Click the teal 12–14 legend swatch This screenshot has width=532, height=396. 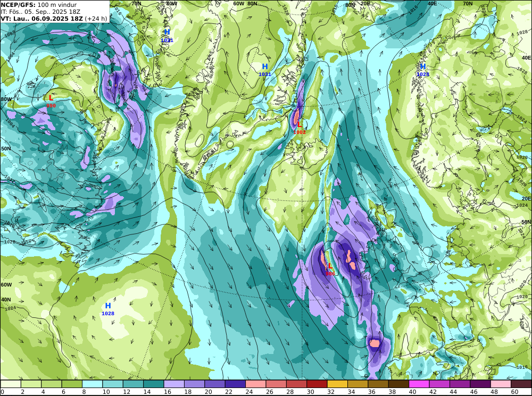click(x=134, y=384)
